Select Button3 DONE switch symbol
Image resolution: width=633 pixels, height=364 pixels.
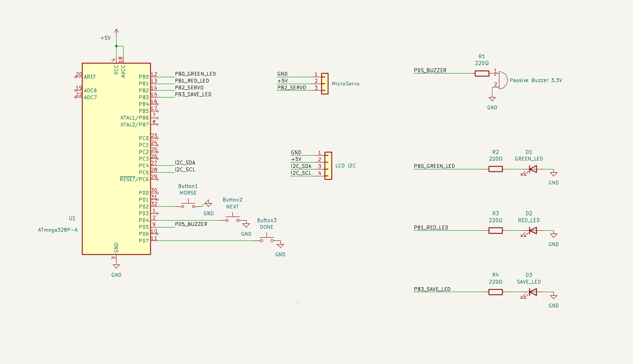tap(267, 238)
